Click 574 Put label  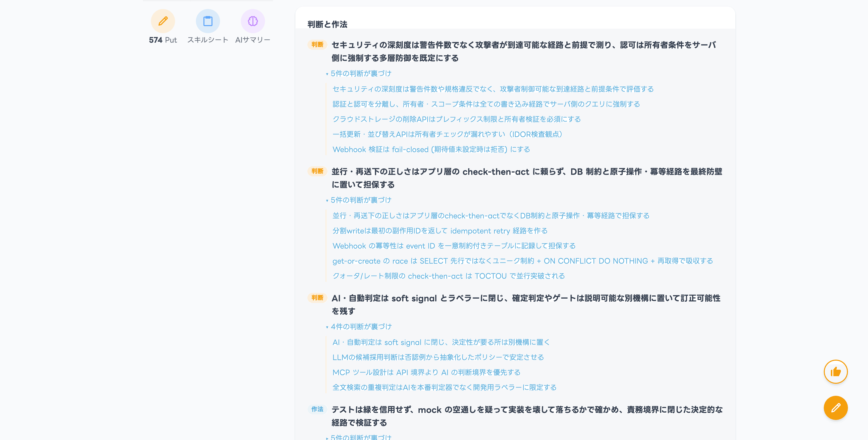pos(163,40)
